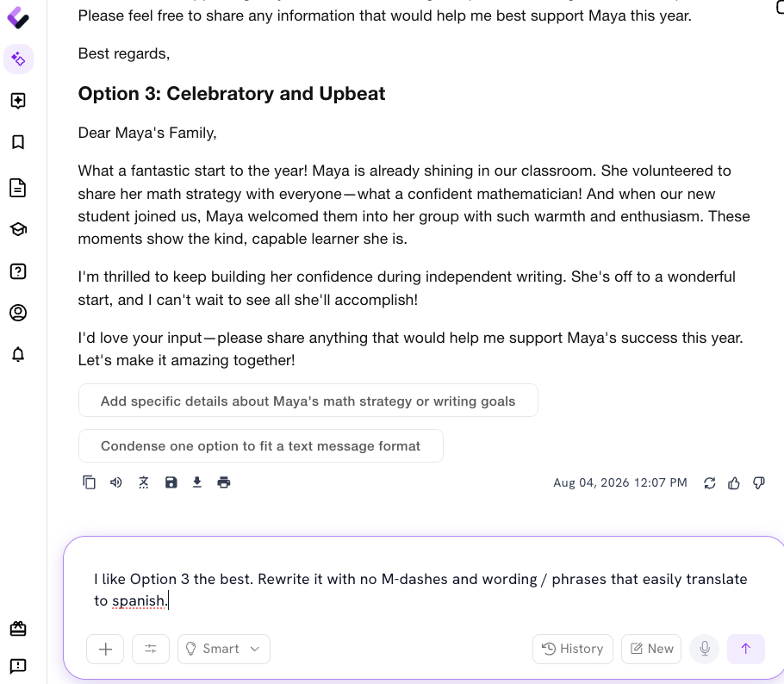Send the message with the up arrow
This screenshot has height=684, width=784.
tap(746, 649)
